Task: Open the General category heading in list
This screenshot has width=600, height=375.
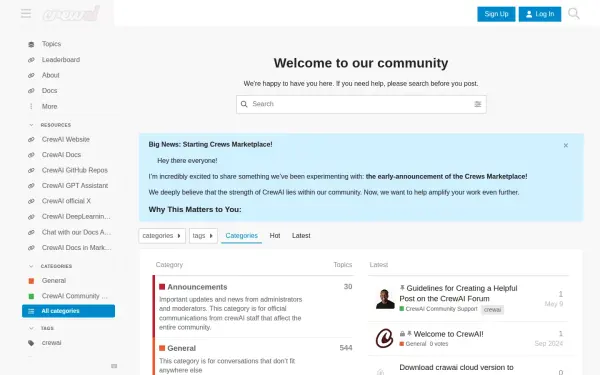Action: click(181, 348)
